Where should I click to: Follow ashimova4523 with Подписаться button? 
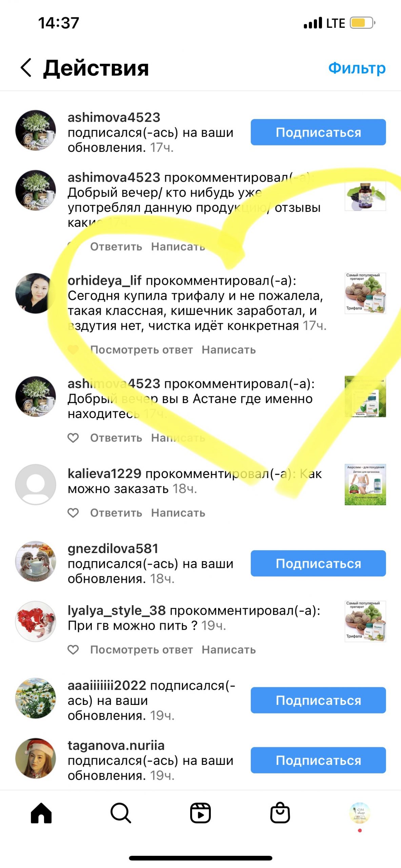(x=318, y=132)
